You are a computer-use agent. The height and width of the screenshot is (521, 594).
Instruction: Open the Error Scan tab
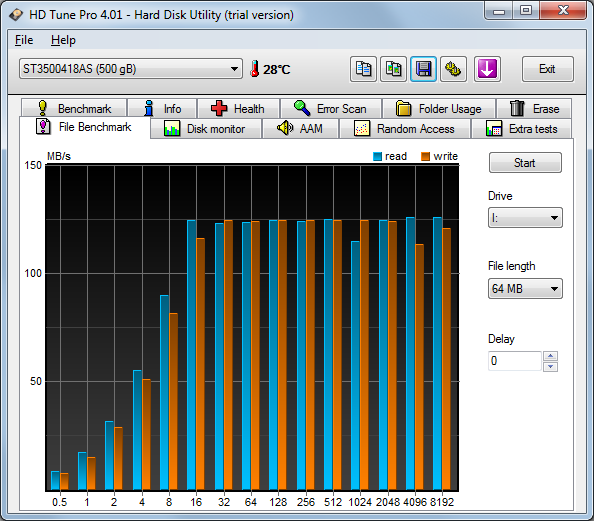tap(331, 109)
